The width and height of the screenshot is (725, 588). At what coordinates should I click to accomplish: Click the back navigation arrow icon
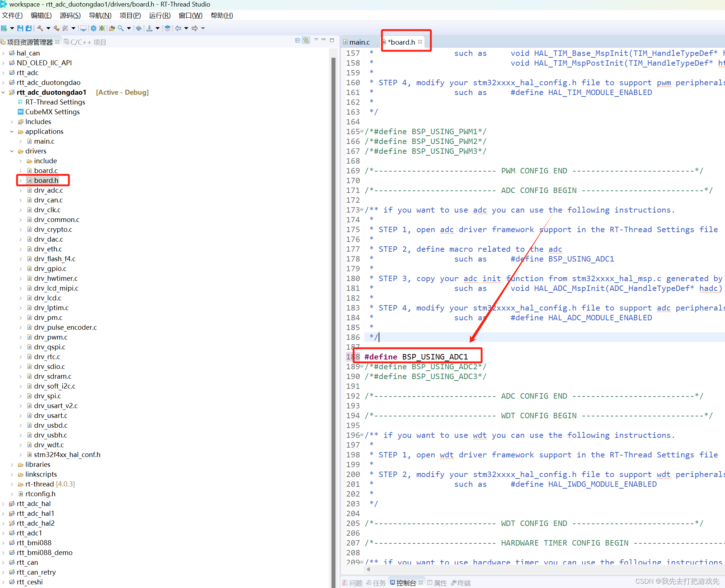[178, 28]
